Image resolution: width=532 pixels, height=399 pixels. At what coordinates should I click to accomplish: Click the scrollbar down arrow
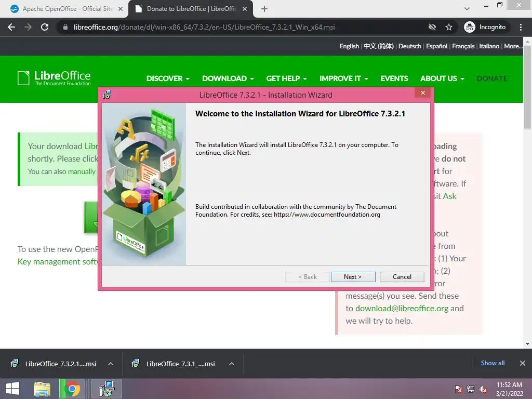point(527,344)
